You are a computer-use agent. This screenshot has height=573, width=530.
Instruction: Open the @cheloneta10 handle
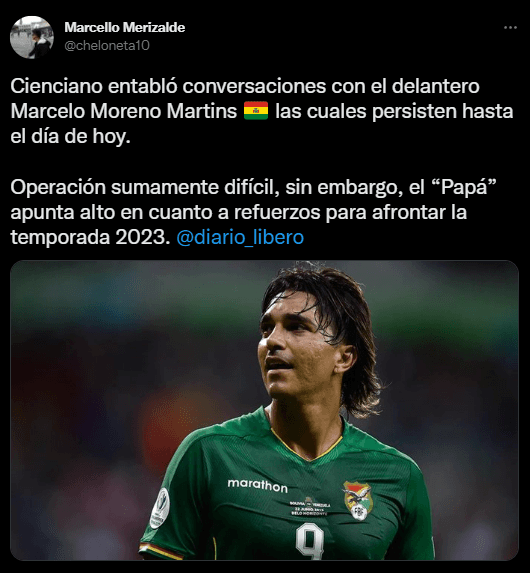click(107, 45)
